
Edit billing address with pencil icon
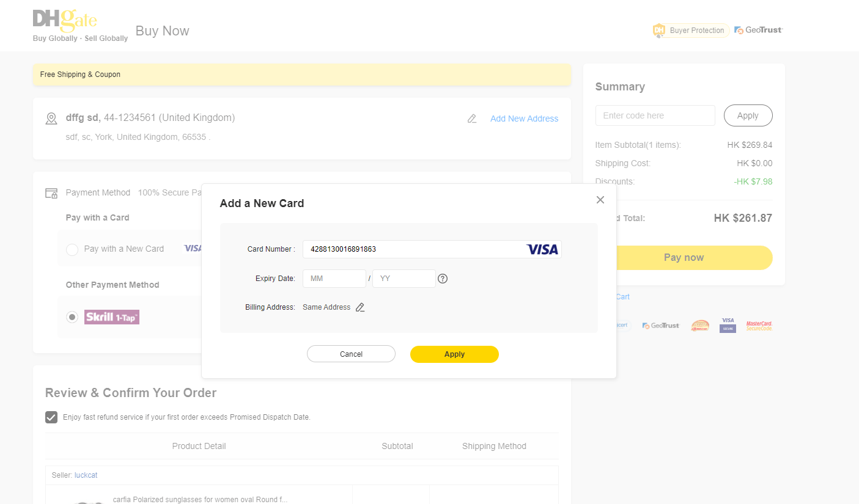360,307
